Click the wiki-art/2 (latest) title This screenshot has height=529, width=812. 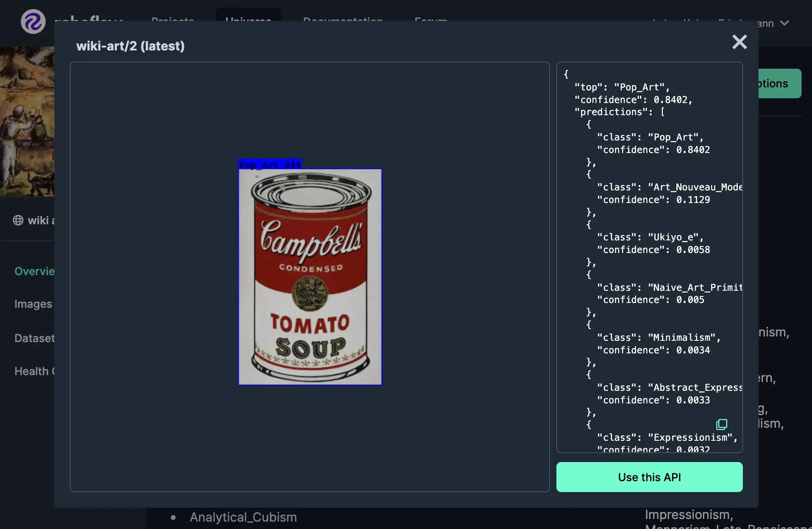coord(130,46)
